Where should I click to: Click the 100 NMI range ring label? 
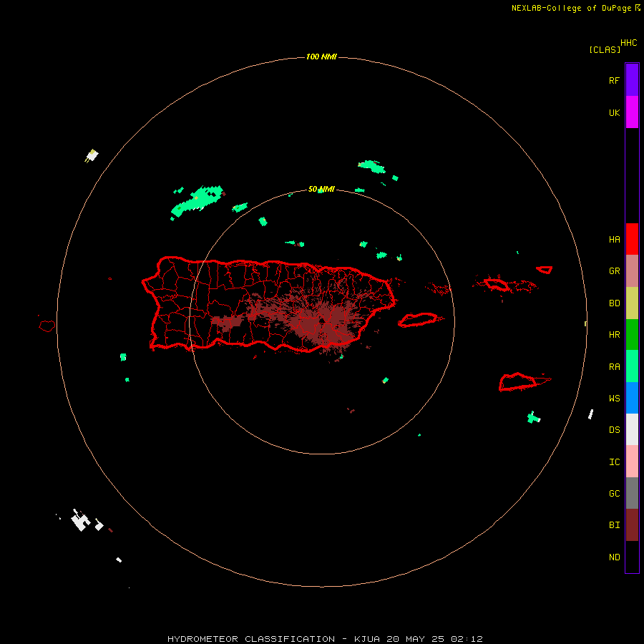[x=321, y=57]
